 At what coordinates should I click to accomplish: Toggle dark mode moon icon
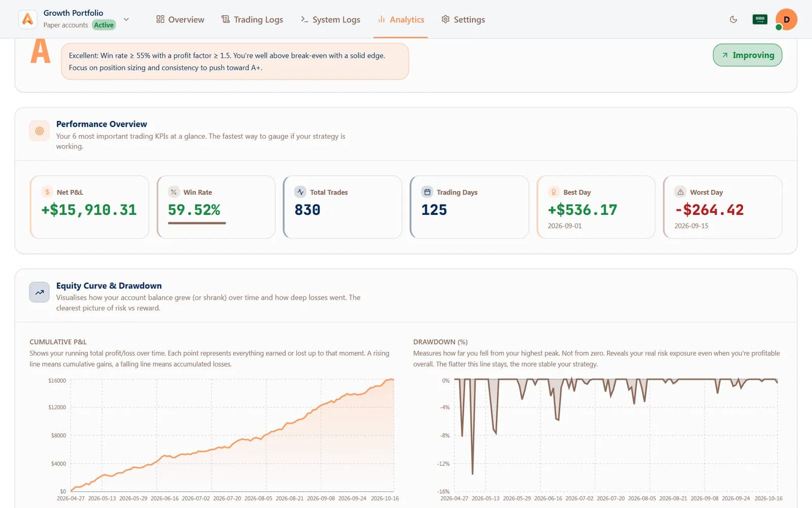[733, 19]
